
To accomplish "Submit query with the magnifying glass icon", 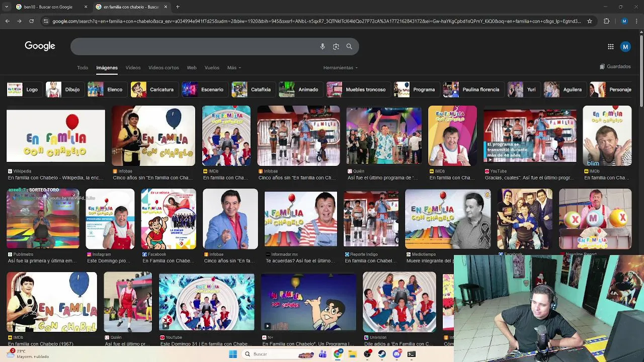I will [x=349, y=46].
